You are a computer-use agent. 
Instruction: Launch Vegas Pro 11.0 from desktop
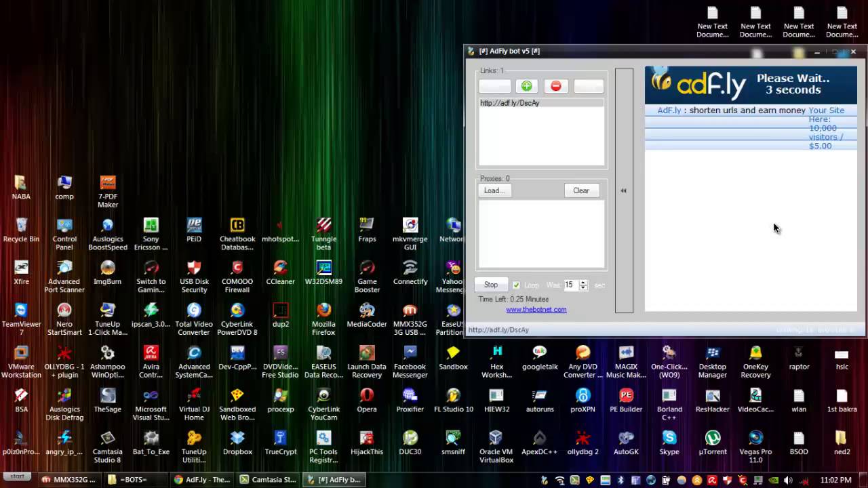click(755, 447)
